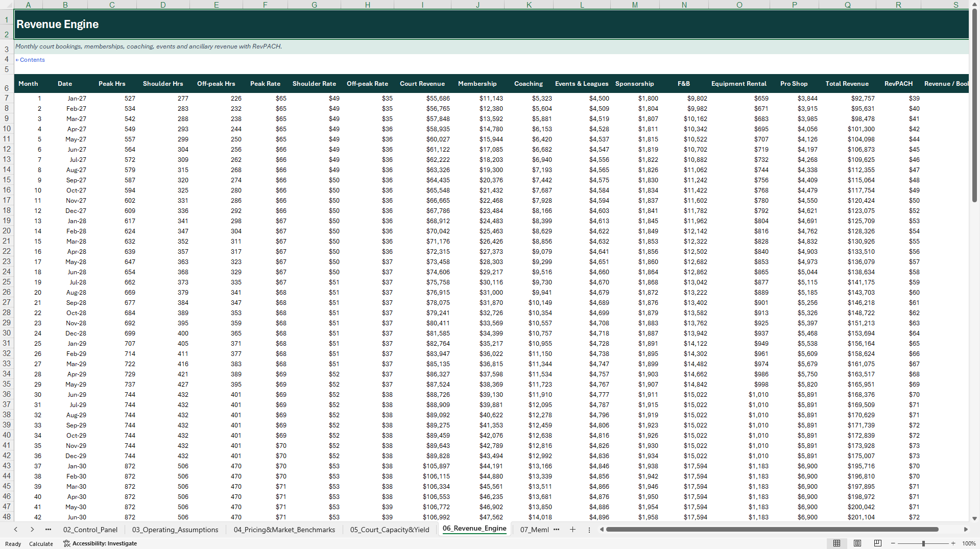Show hidden sheet tabs via left ellipsis

coord(48,530)
